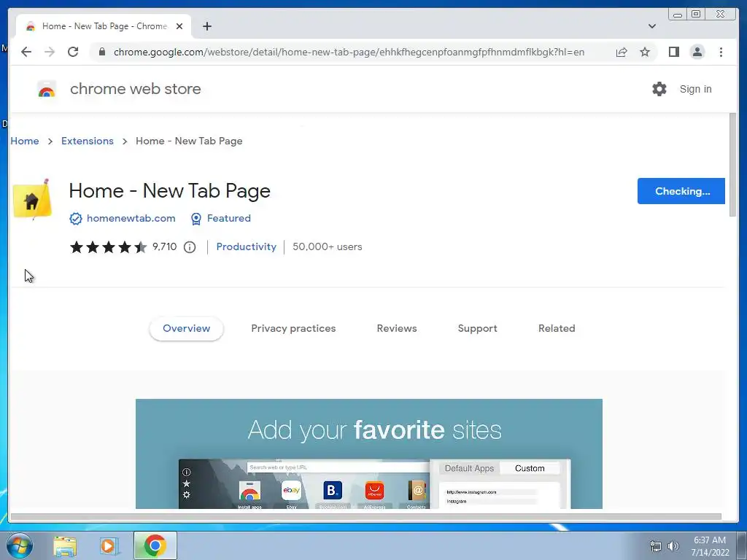747x560 pixels.
Task: Open the Chrome three-dot menu
Action: point(721,52)
